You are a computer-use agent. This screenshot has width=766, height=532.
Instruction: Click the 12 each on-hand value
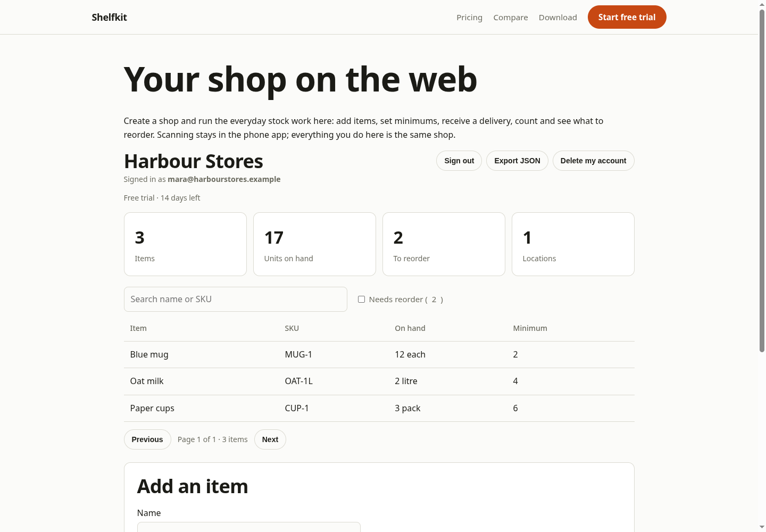click(x=410, y=354)
